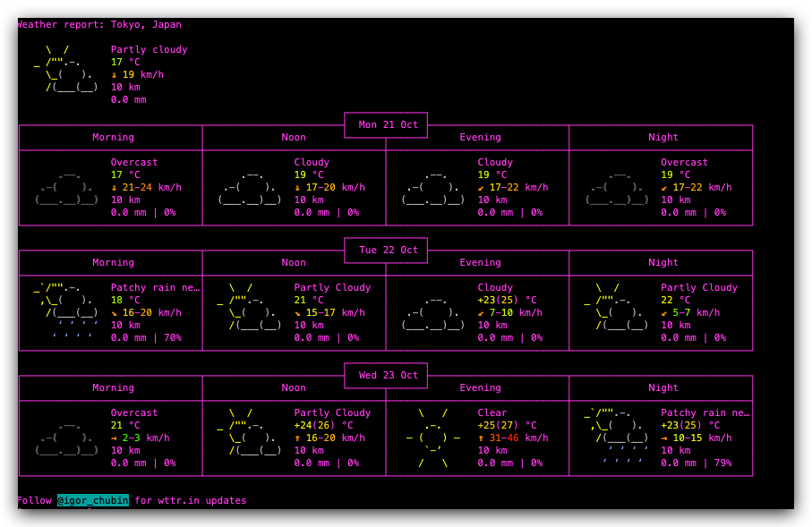This screenshot has width=812, height=527.
Task: Click Tue 22 Oct Noon partly cloudy icon
Action: [250, 307]
